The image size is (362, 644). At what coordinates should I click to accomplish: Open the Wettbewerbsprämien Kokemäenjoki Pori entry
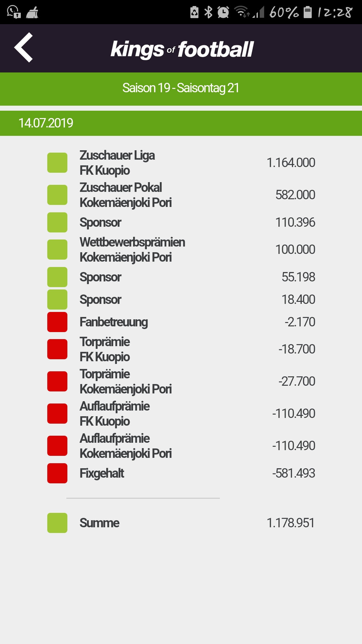(x=181, y=250)
